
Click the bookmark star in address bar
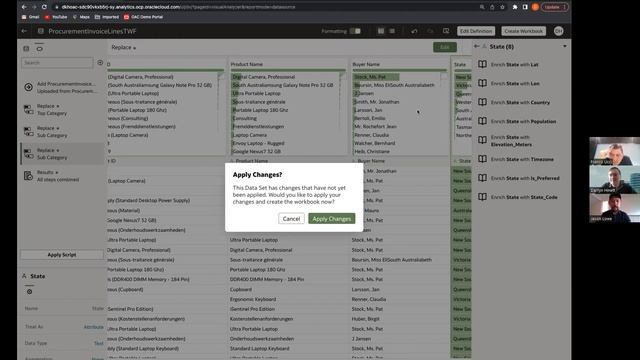tap(502, 7)
